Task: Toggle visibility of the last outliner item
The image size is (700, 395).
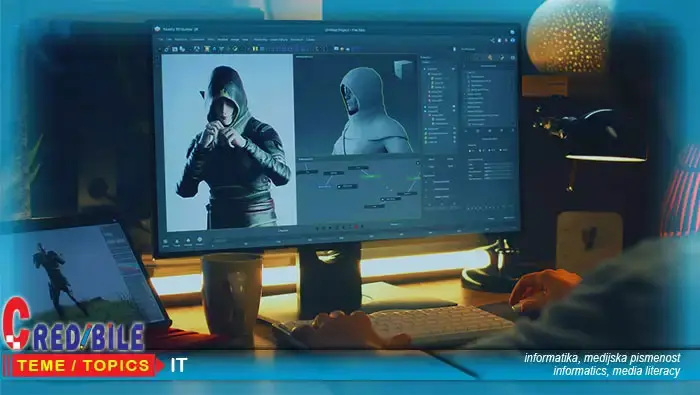Action: [x=454, y=142]
